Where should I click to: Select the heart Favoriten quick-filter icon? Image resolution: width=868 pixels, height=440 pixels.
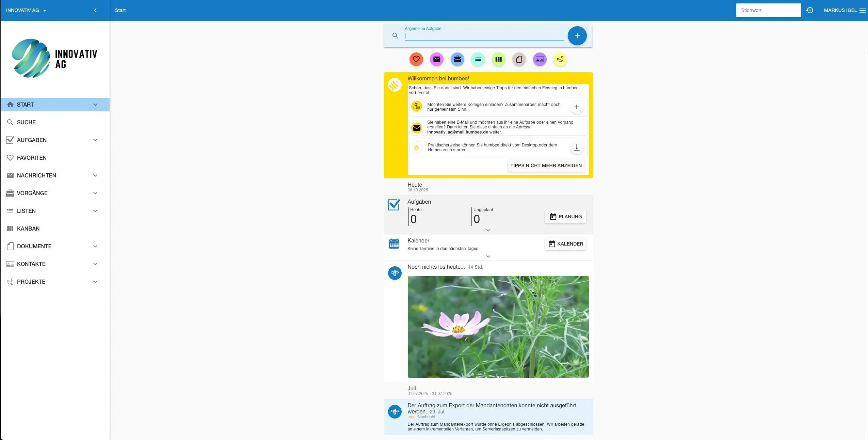point(416,59)
